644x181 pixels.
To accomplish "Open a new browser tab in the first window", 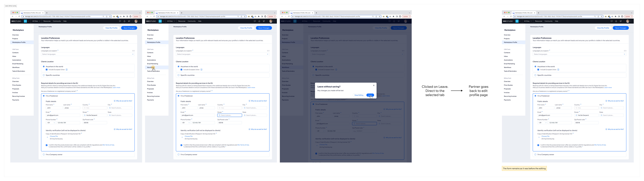I will 47,13.
